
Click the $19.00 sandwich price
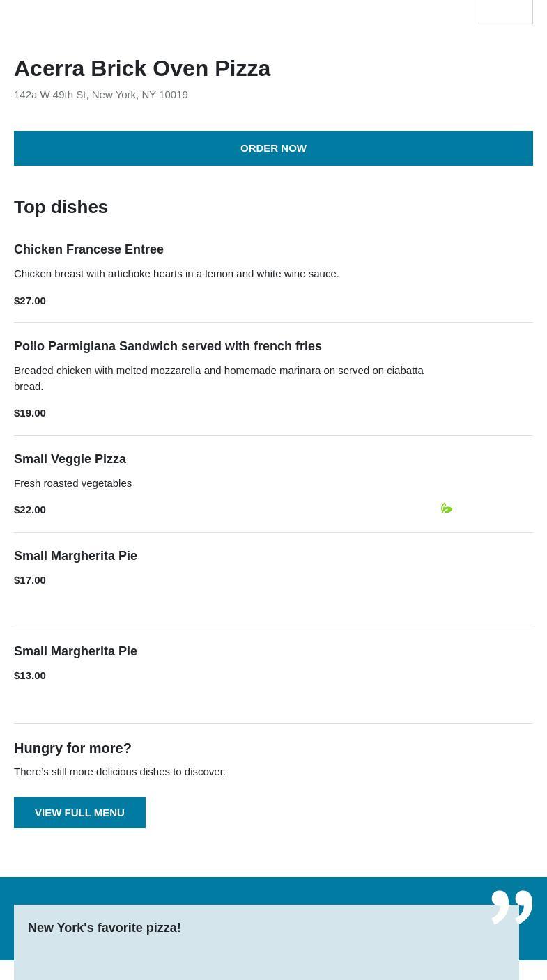30,413
